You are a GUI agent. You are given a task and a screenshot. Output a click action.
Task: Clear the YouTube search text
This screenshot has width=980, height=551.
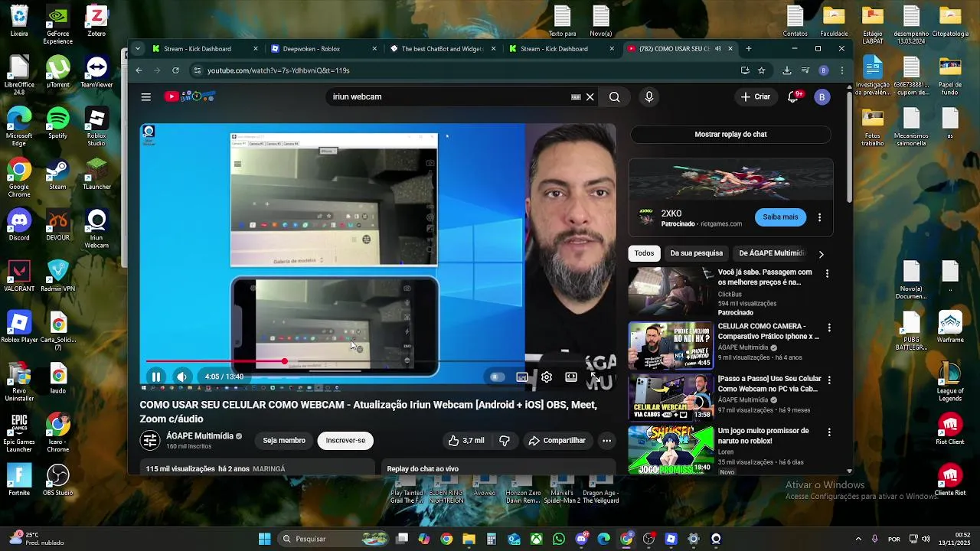tap(590, 96)
